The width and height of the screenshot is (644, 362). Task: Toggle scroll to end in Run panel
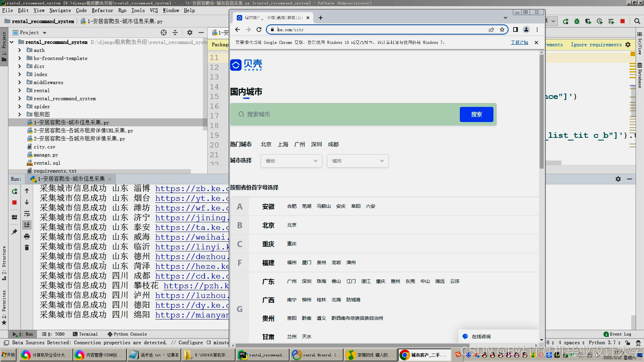click(x=27, y=225)
